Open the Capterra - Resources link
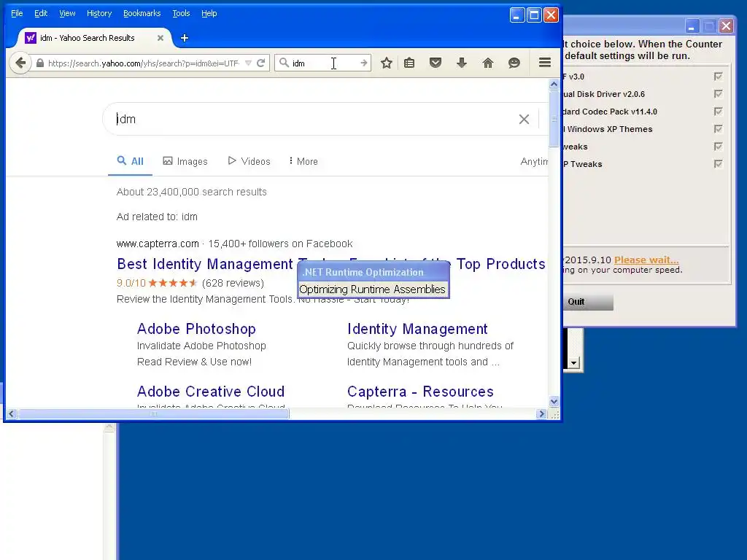 420,392
